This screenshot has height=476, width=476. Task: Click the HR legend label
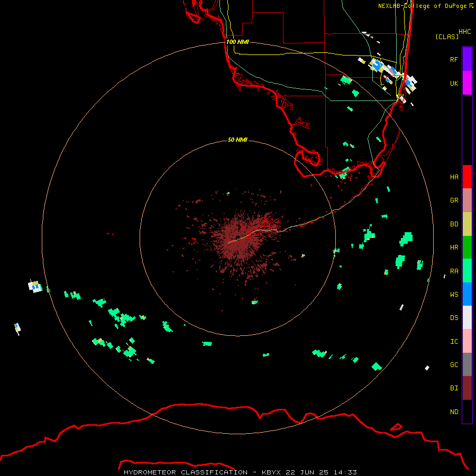(454, 248)
